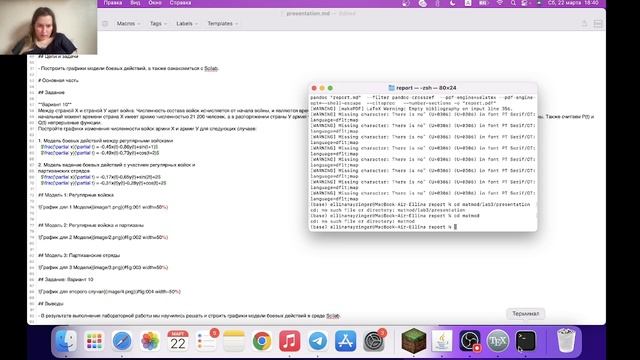Open Calendar showing 22 in dock
640x360 pixels.
(x=178, y=341)
